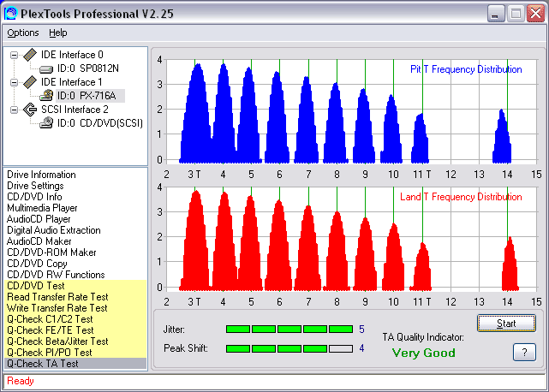Open AudioCD Player
The height and width of the screenshot is (392, 549).
39,219
